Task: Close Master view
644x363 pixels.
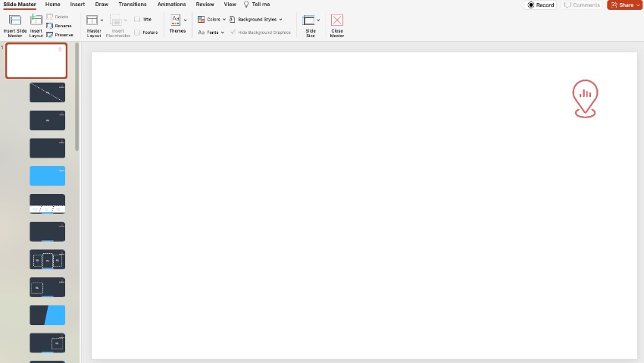Action: click(337, 27)
